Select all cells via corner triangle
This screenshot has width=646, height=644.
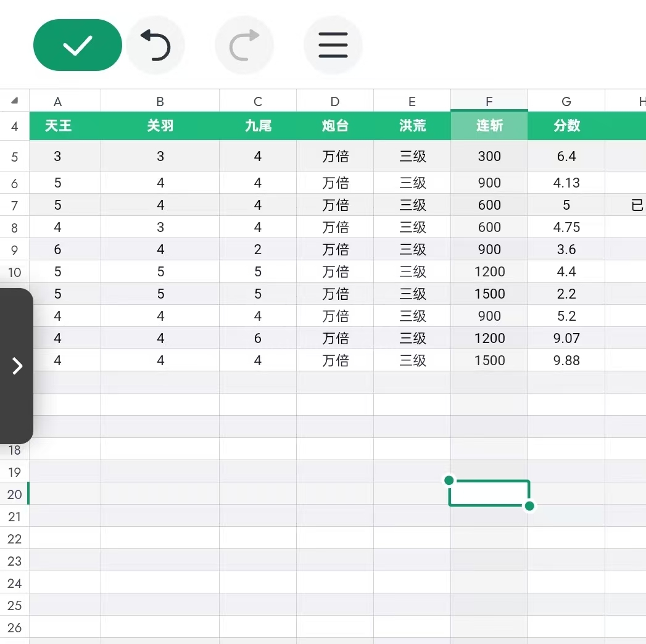[x=15, y=101]
